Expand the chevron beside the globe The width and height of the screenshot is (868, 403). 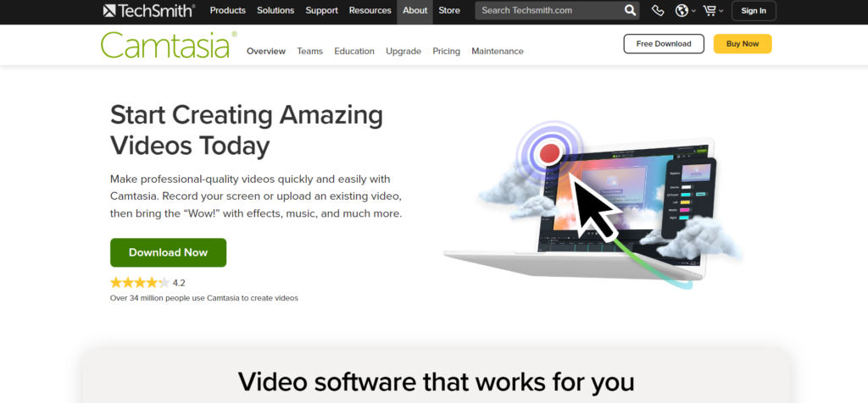click(693, 11)
